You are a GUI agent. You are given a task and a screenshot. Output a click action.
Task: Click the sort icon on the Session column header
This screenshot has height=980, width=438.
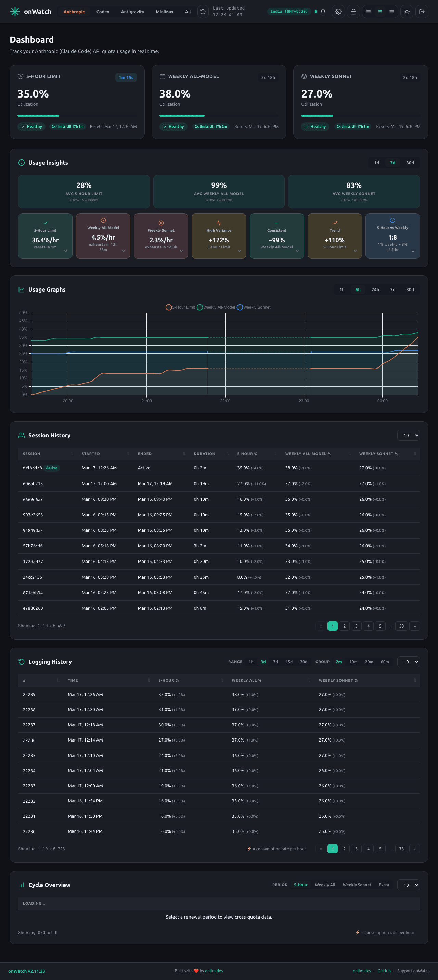pyautogui.click(x=72, y=453)
